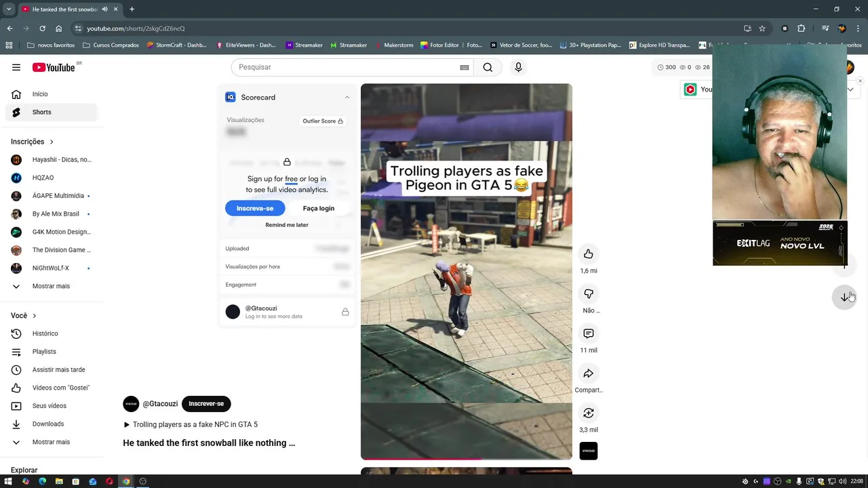This screenshot has width=868, height=488.
Task: Open Vídeos com "Gostei"
Action: click(x=52, y=388)
